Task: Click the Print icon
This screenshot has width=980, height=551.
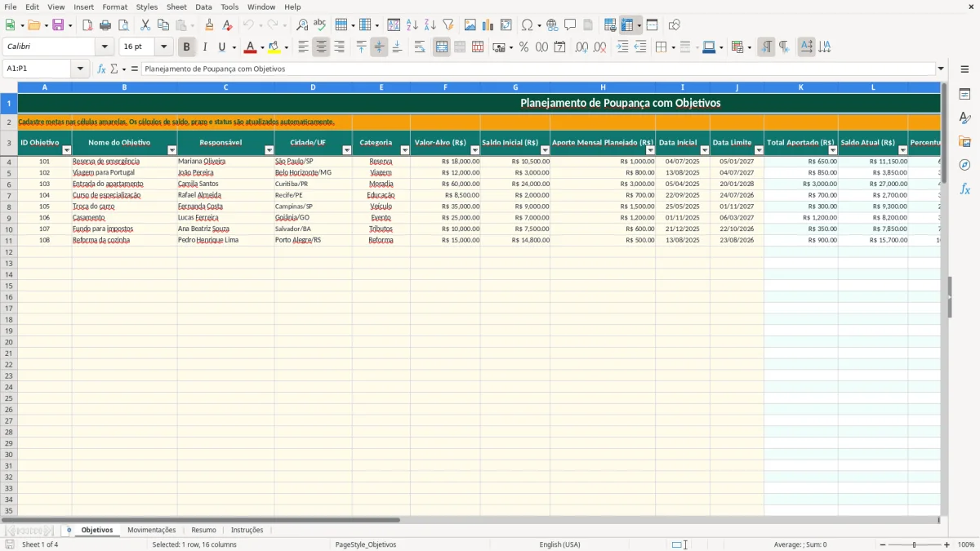Action: (105, 25)
